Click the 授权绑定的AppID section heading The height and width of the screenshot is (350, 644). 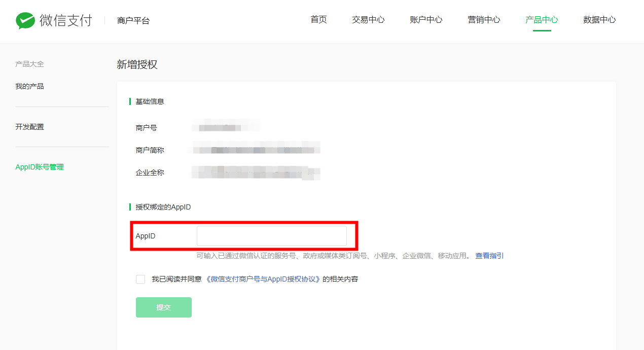click(163, 207)
